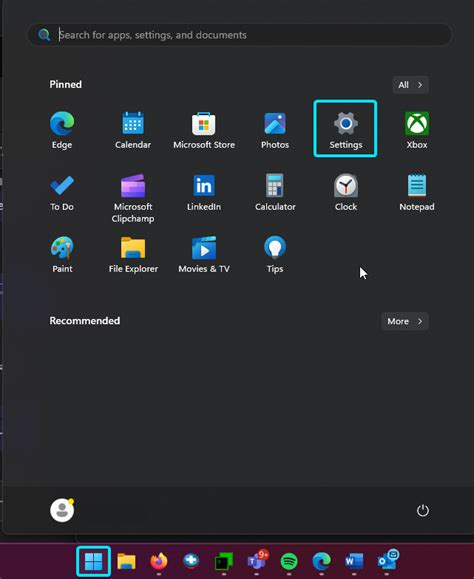The width and height of the screenshot is (474, 579).
Task: Open the user account profile menu
Action: pos(62,510)
